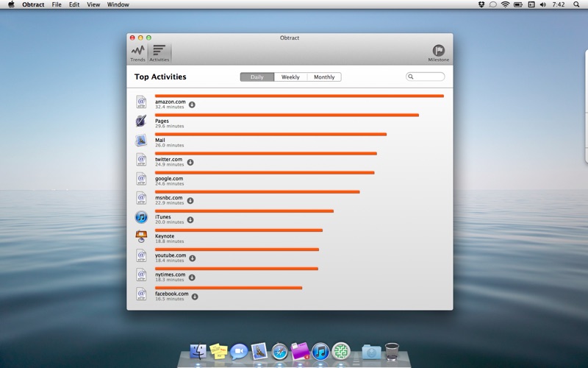
Task: Expand the amazon.com down arrow
Action: (192, 105)
